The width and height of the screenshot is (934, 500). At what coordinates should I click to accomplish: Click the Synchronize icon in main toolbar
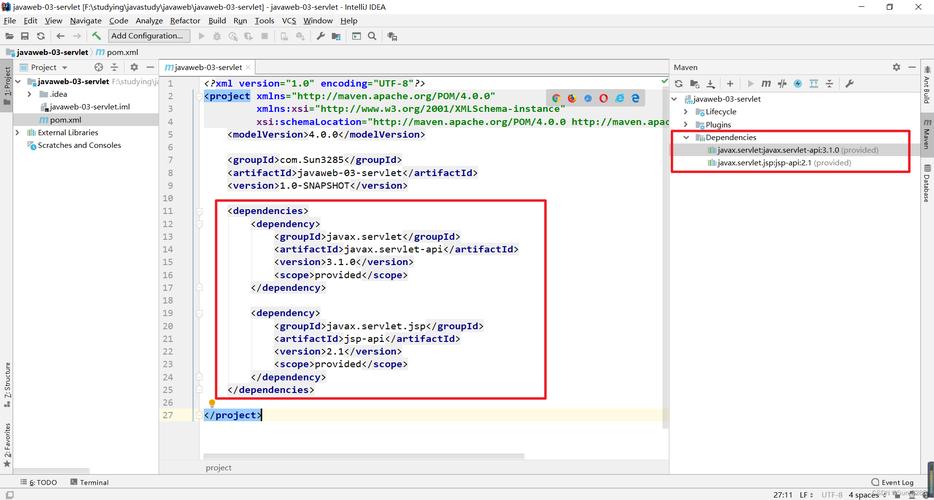point(41,36)
